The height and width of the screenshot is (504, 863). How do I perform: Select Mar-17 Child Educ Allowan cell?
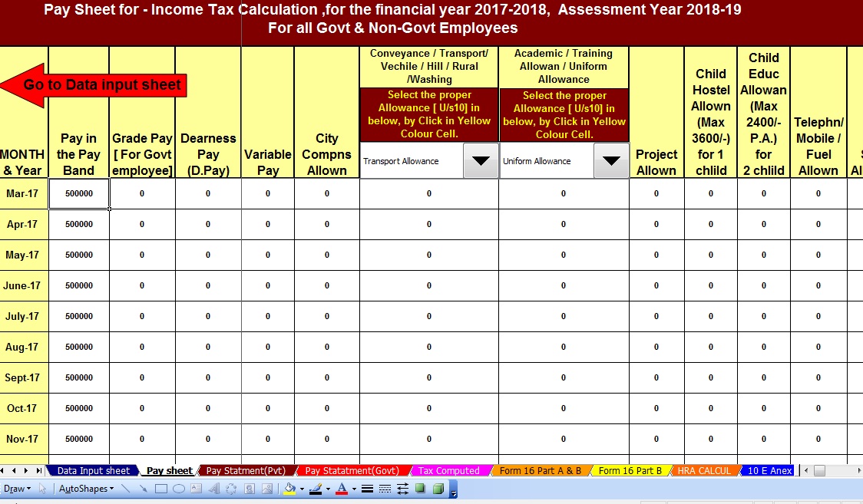tap(763, 193)
